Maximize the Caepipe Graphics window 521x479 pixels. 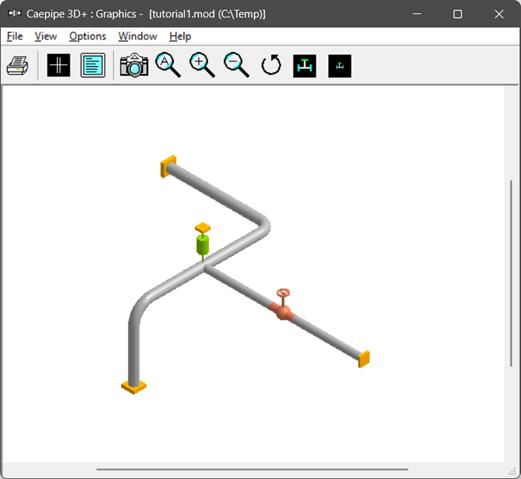[x=458, y=14]
